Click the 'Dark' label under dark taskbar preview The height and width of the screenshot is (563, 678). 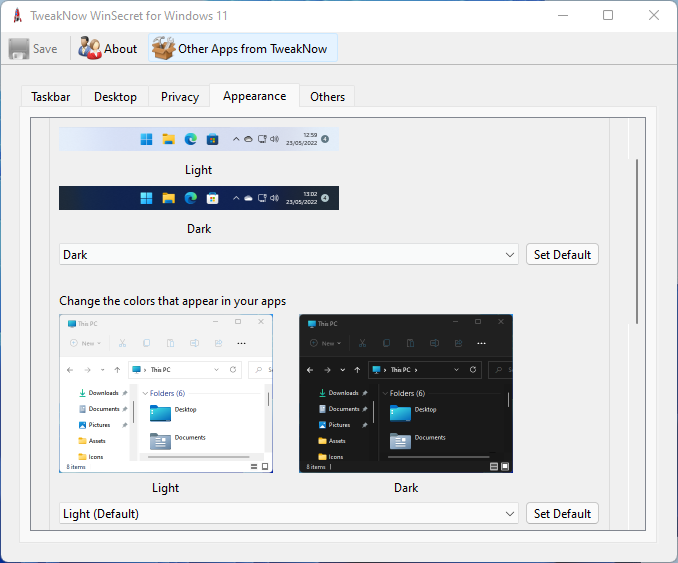pos(199,229)
